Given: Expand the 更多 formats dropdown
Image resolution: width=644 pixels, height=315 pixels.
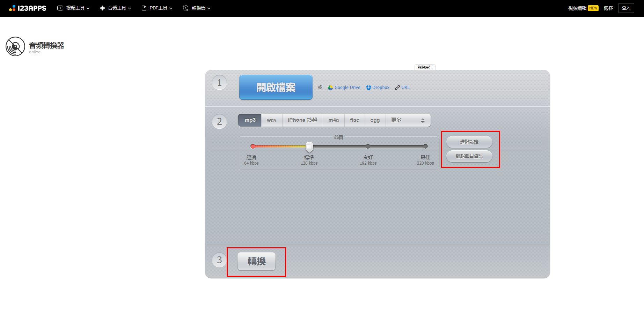Looking at the screenshot, I should coord(408,120).
